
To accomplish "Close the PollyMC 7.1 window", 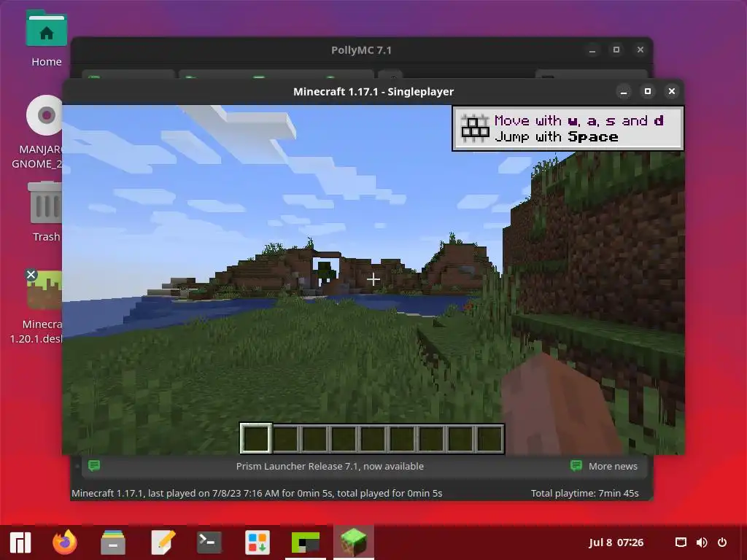I will click(x=640, y=50).
